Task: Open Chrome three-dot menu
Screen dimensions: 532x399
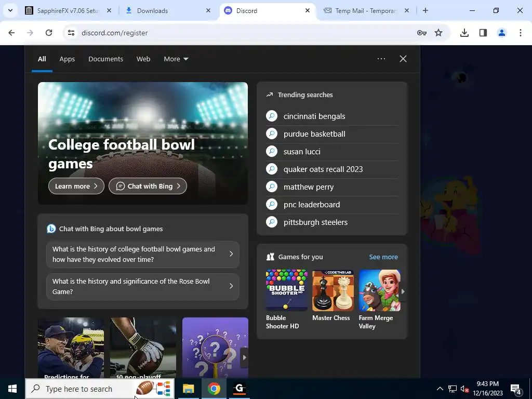Action: (521, 33)
